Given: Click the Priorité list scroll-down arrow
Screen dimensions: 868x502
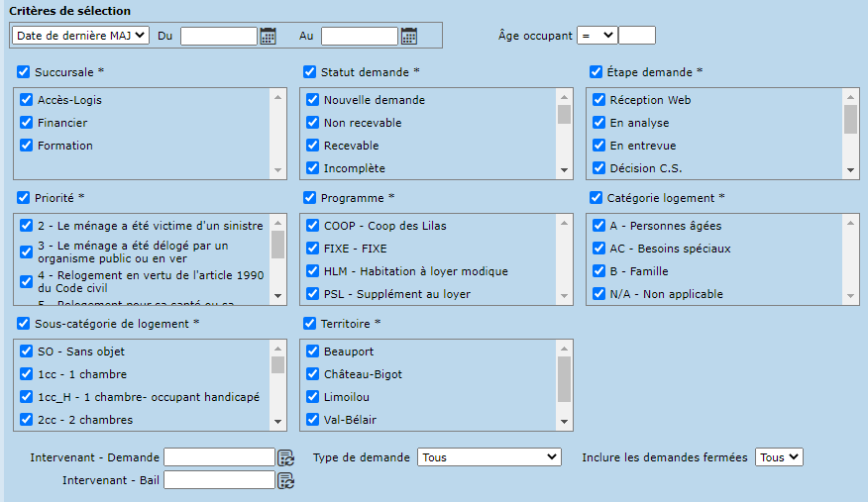Looking at the screenshot, I should click(277, 295).
